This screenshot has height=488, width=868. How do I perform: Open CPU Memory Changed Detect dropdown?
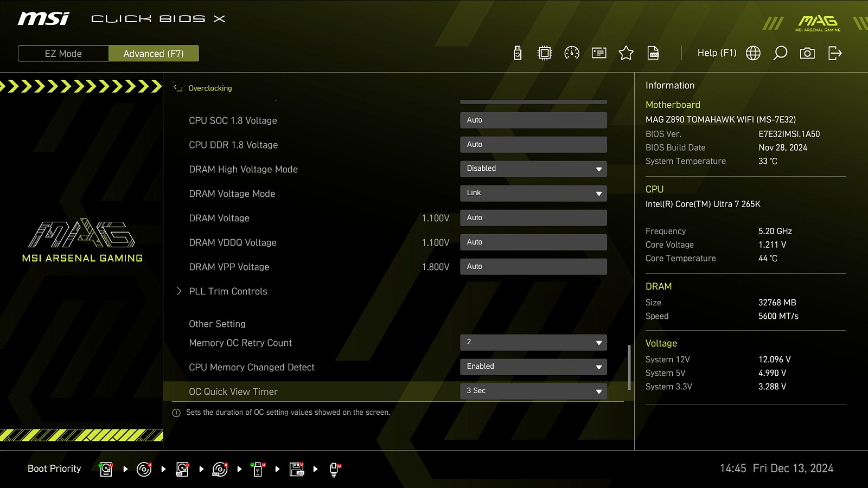click(x=533, y=367)
